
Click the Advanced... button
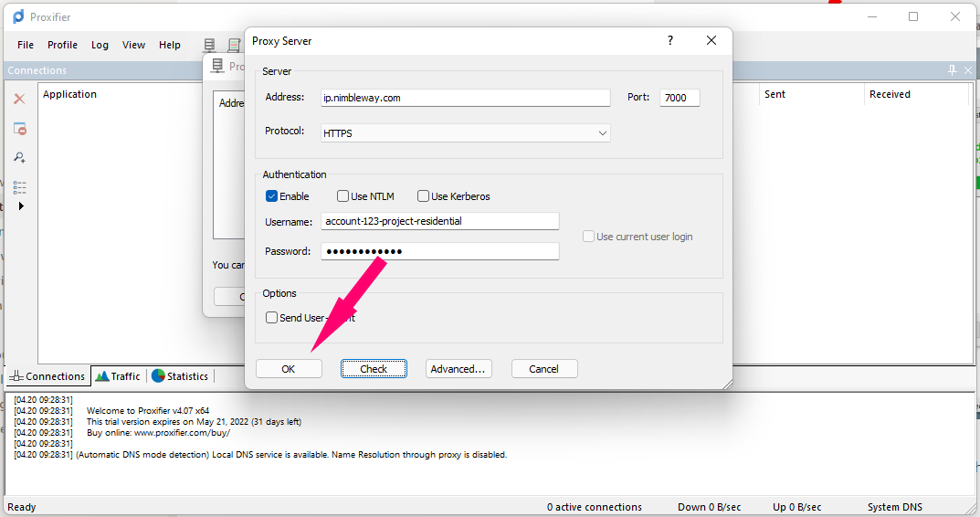458,369
